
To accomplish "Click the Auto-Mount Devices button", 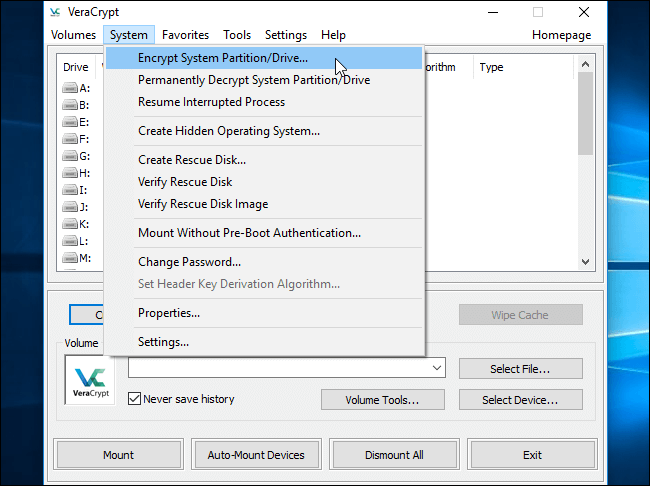I will pos(256,455).
